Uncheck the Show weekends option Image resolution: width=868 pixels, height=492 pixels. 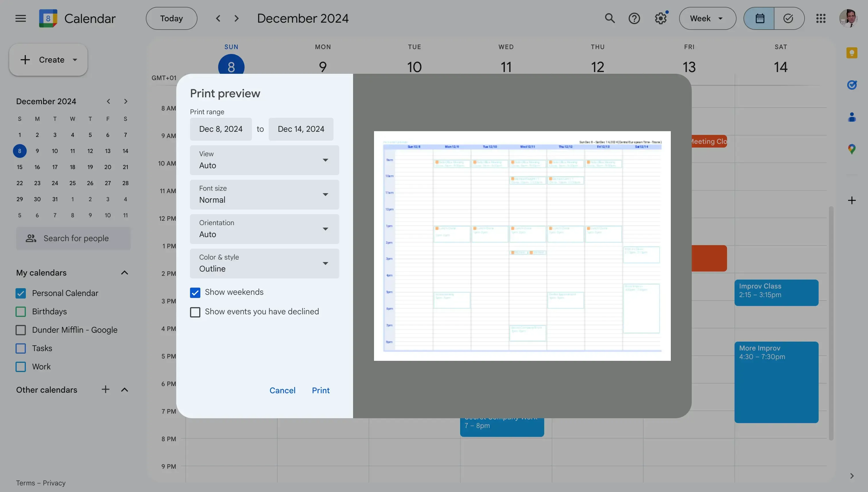[x=195, y=292]
